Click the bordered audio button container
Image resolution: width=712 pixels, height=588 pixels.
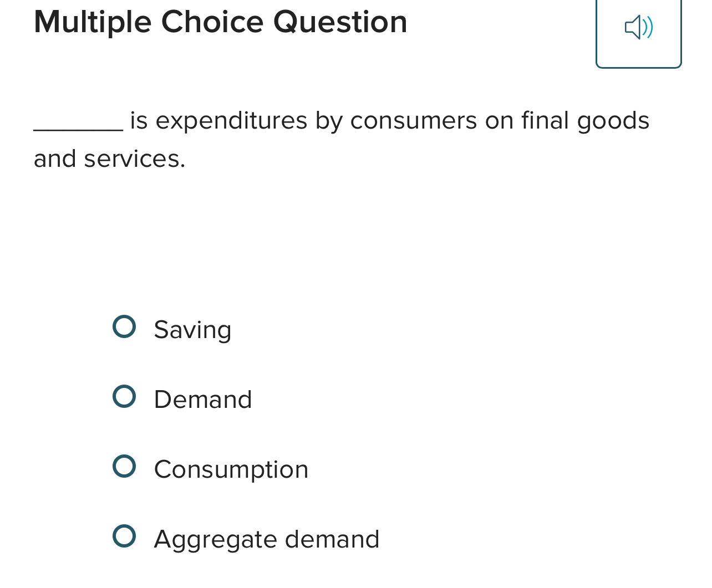639,33
